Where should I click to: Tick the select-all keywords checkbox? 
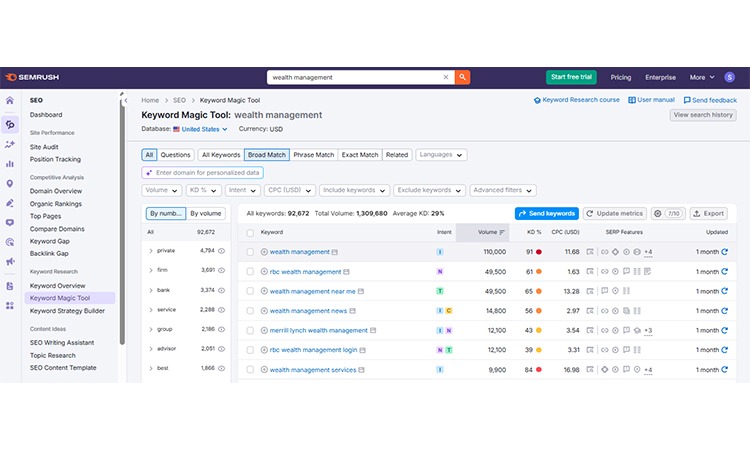[250, 232]
